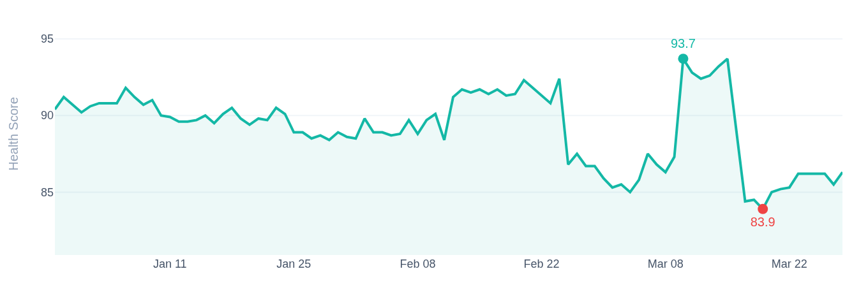The width and height of the screenshot is (868, 306).
Task: Pick the Mar 08 date label
Action: pyautogui.click(x=665, y=264)
